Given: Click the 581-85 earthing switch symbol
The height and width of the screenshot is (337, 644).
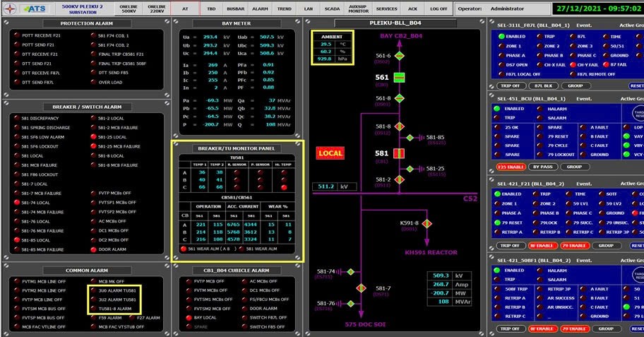Looking at the screenshot, I should 410,138.
